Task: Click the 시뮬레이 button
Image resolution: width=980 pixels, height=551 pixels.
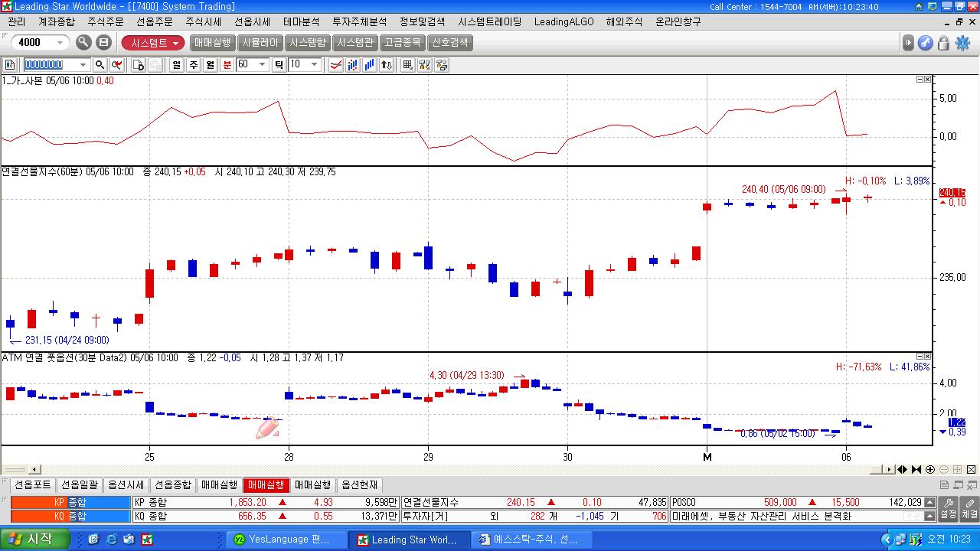Action: tap(260, 43)
